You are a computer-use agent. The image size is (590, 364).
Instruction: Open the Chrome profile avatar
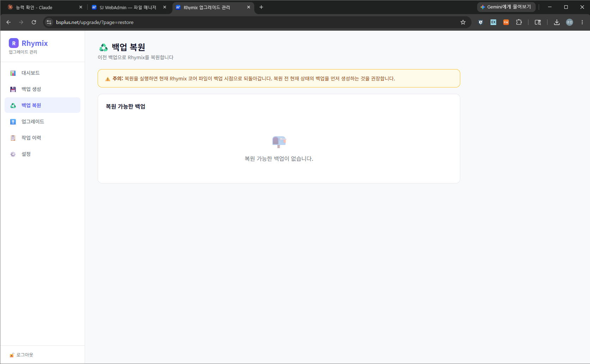click(x=570, y=22)
